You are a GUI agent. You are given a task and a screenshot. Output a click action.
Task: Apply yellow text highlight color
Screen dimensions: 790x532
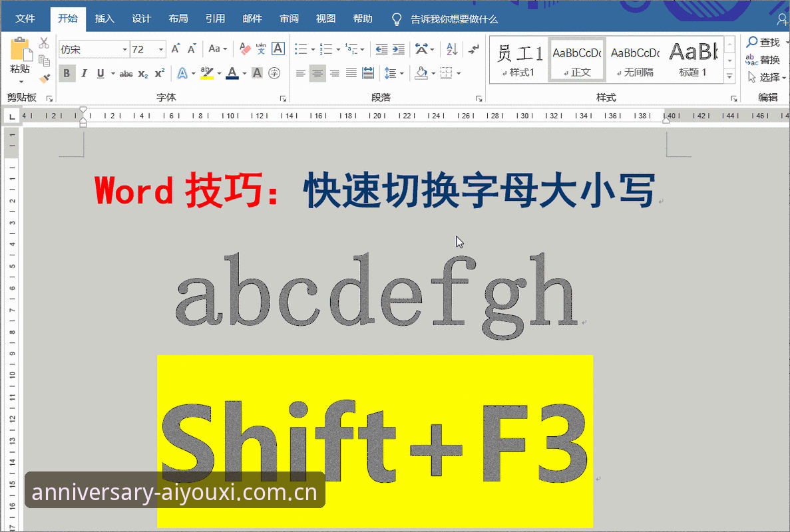(206, 74)
